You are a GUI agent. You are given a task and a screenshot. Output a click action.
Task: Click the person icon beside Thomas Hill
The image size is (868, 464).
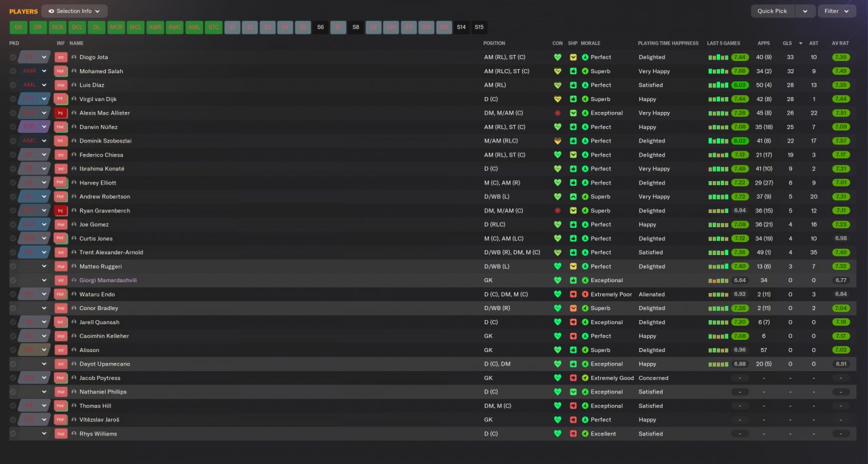(x=74, y=406)
